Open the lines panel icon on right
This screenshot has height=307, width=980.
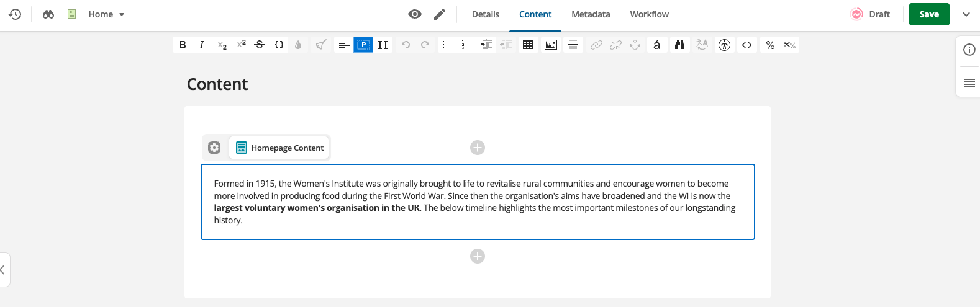click(969, 83)
